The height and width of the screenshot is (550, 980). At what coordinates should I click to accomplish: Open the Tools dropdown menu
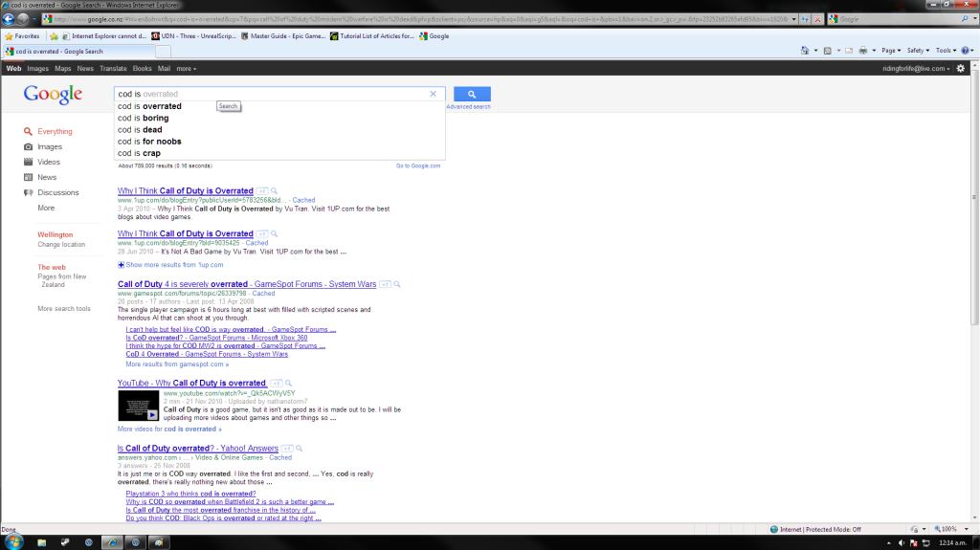pos(947,51)
